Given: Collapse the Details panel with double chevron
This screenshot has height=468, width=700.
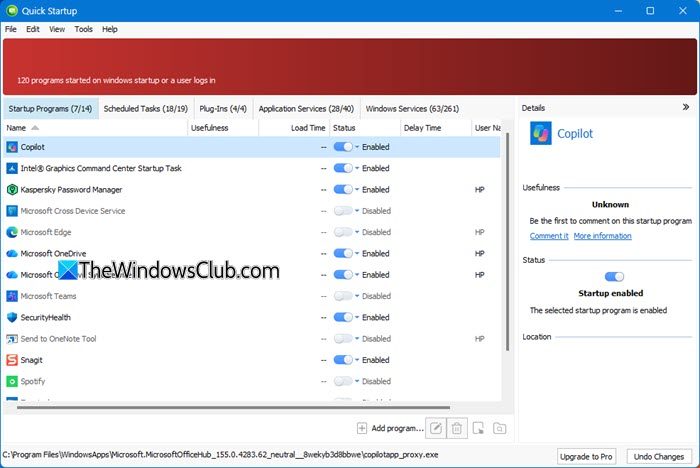Looking at the screenshot, I should (686, 107).
